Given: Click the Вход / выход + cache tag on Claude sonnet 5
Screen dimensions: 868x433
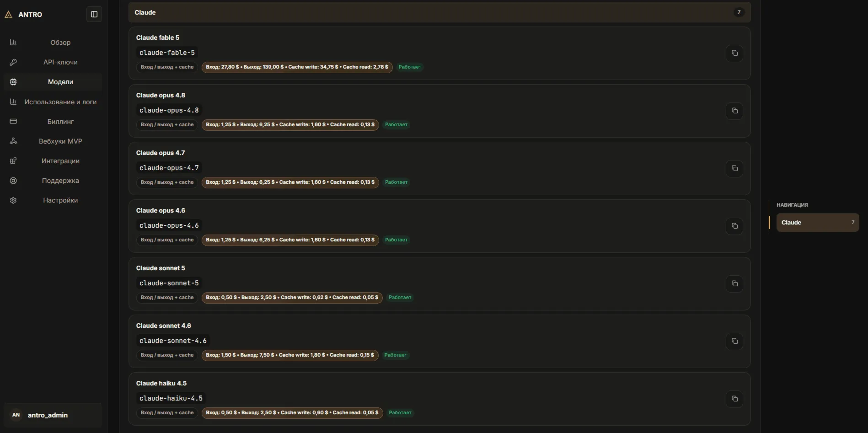Looking at the screenshot, I should coord(167,298).
